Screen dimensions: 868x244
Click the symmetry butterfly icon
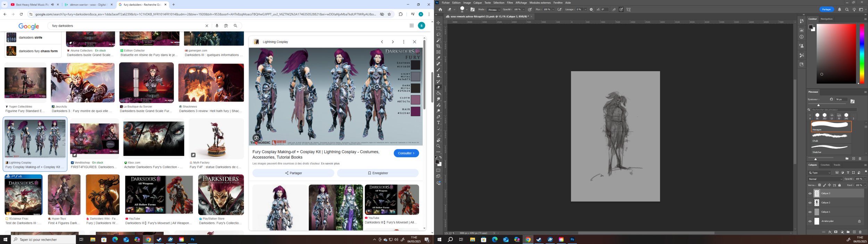click(629, 9)
